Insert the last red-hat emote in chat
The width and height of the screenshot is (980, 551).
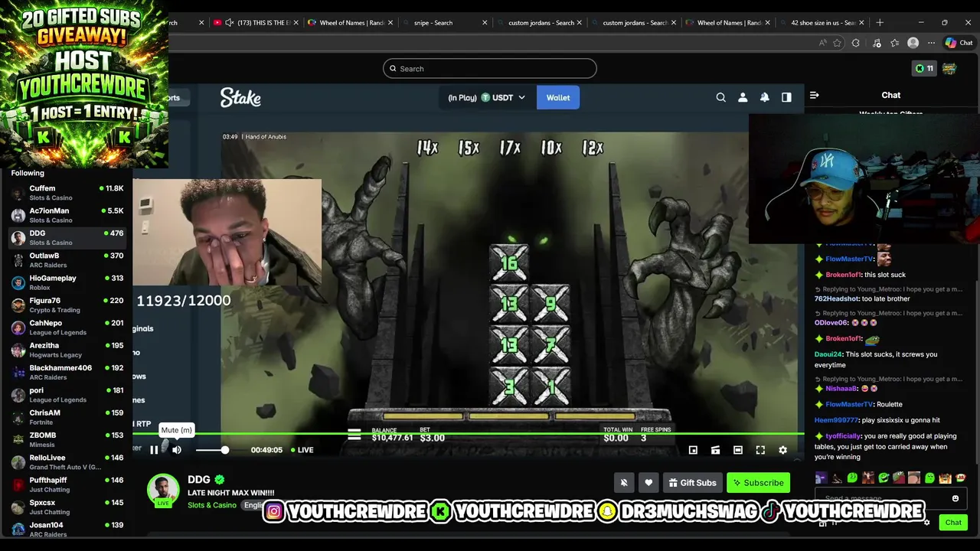pyautogui.click(x=960, y=478)
